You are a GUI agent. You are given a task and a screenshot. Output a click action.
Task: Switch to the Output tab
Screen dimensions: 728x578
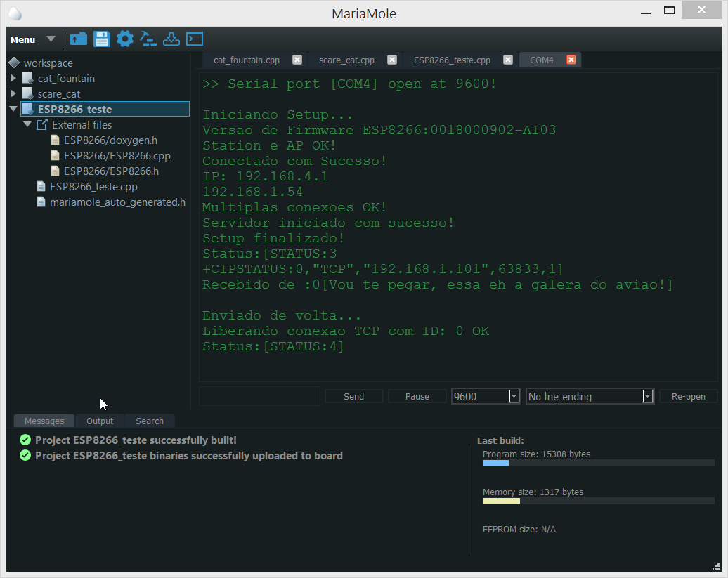[100, 421]
